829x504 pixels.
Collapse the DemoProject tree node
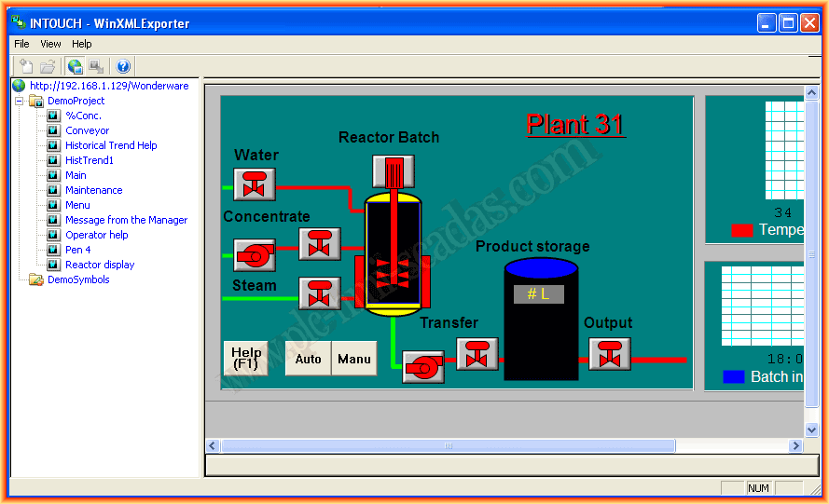[19, 101]
